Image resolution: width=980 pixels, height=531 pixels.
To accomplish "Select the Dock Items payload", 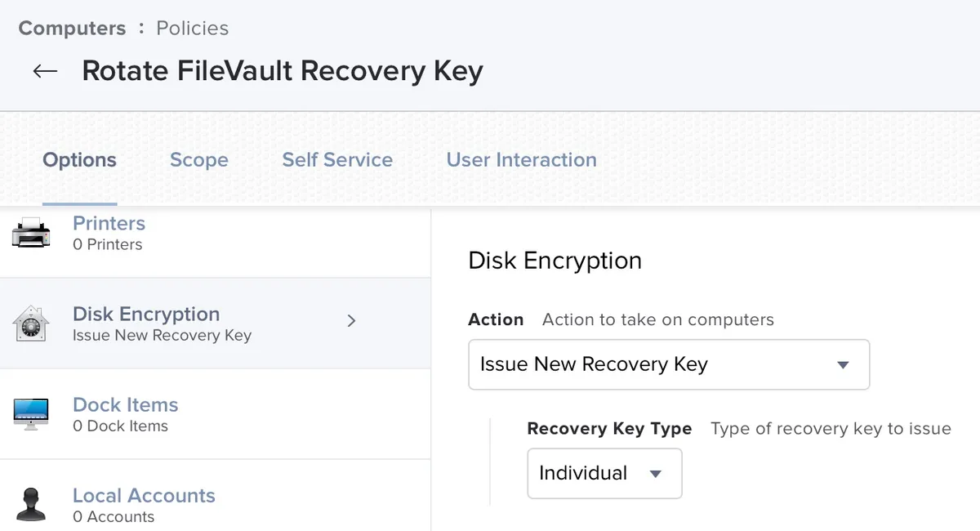I will (125, 404).
